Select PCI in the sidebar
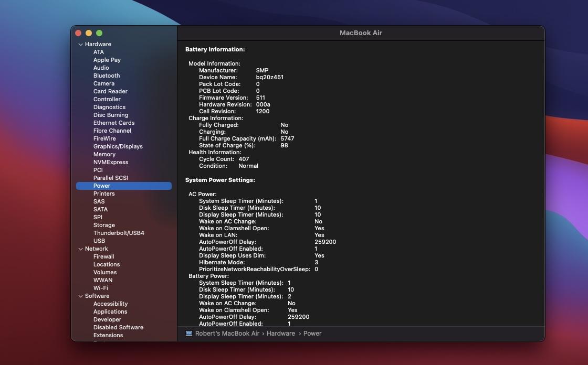The height and width of the screenshot is (365, 588). (98, 170)
